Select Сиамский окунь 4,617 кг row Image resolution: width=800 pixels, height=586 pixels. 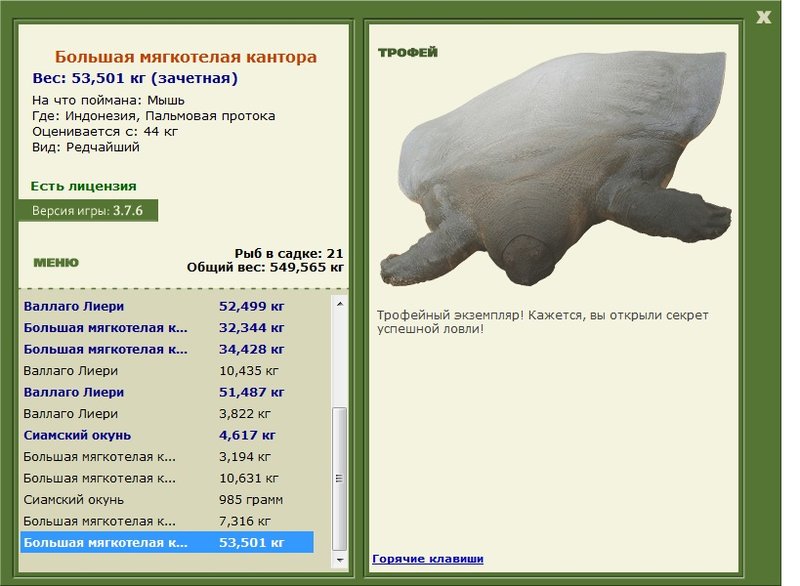coord(167,436)
